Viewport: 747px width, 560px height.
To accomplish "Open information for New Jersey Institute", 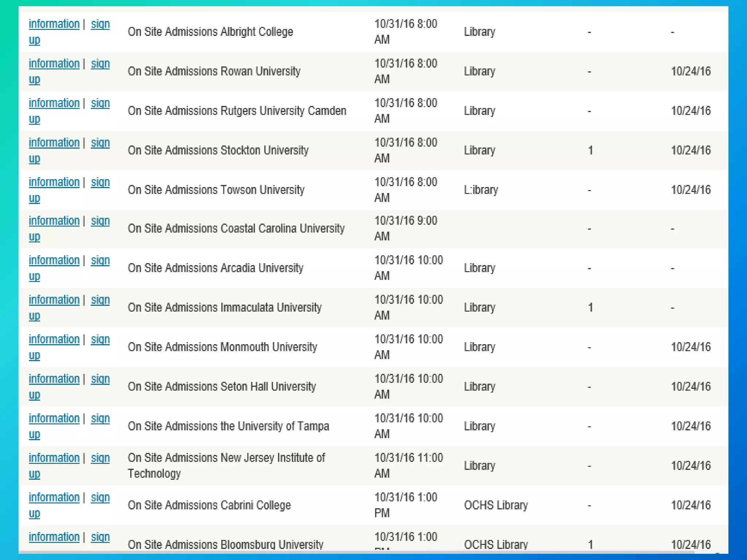I will coord(54,458).
